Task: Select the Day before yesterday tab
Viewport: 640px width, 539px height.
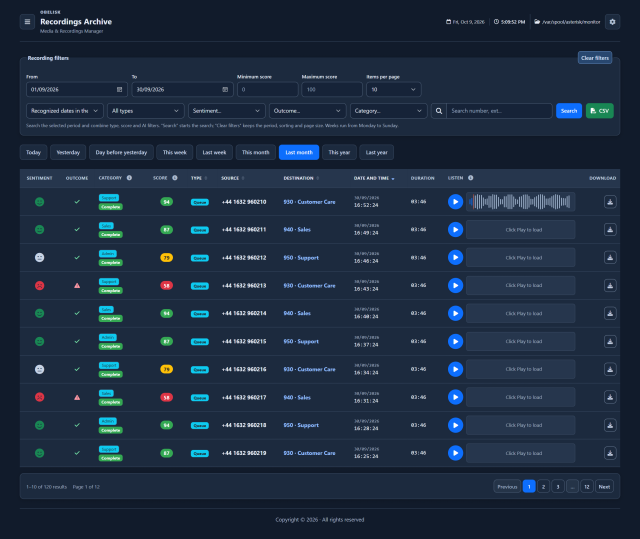Action: pyautogui.click(x=121, y=153)
